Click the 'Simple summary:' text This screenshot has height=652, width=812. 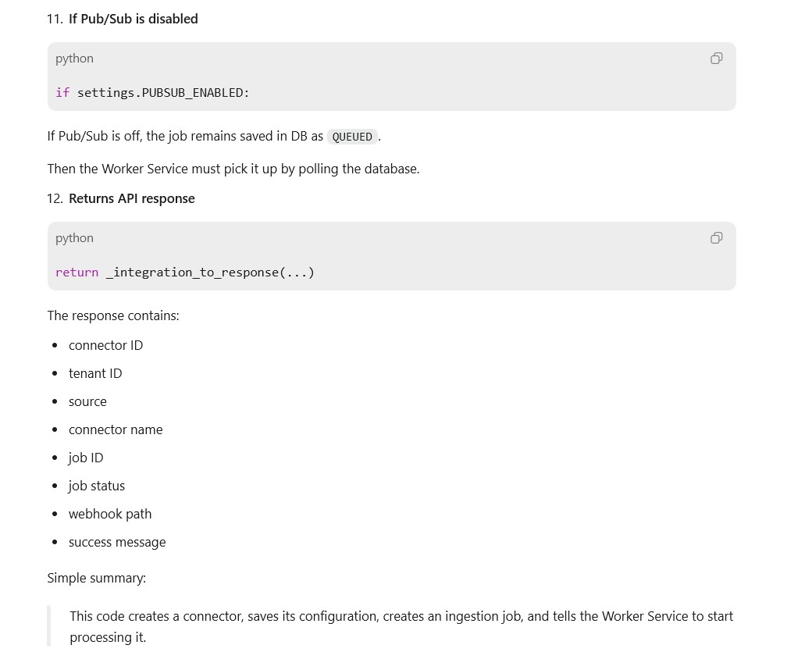pyautogui.click(x=97, y=578)
